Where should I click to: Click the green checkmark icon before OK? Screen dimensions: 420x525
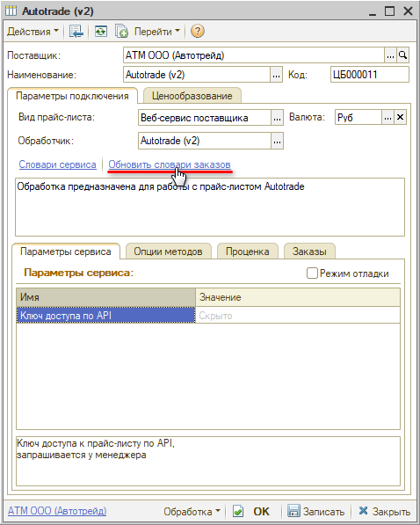pyautogui.click(x=238, y=512)
